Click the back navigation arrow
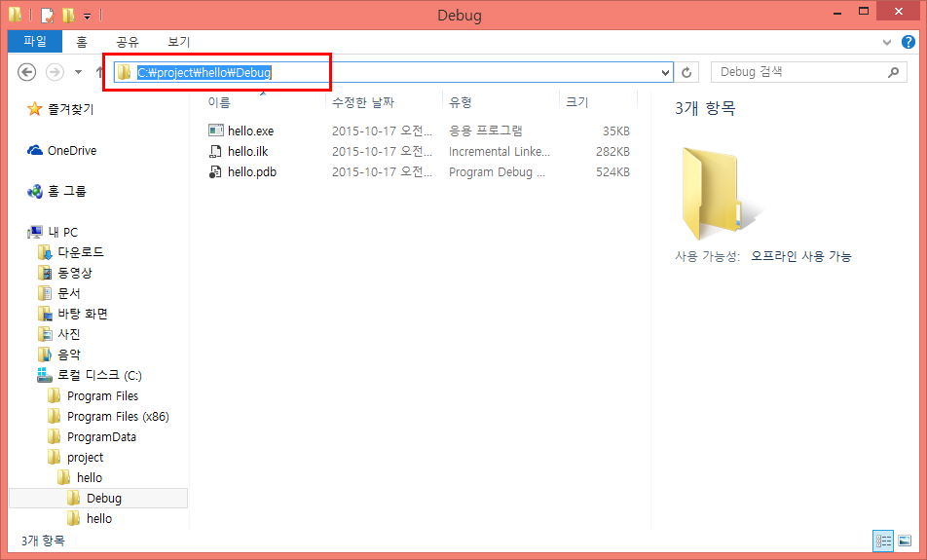This screenshot has width=927, height=560. tap(26, 72)
